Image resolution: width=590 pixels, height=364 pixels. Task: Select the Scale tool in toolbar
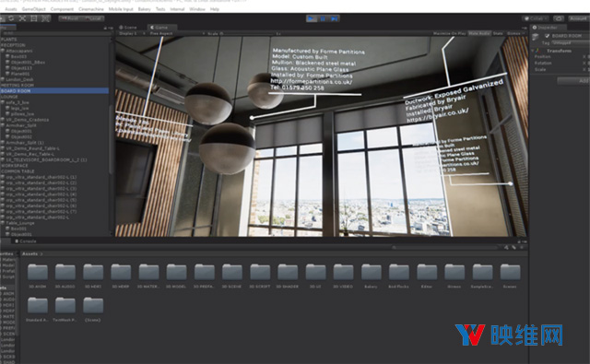22,18
